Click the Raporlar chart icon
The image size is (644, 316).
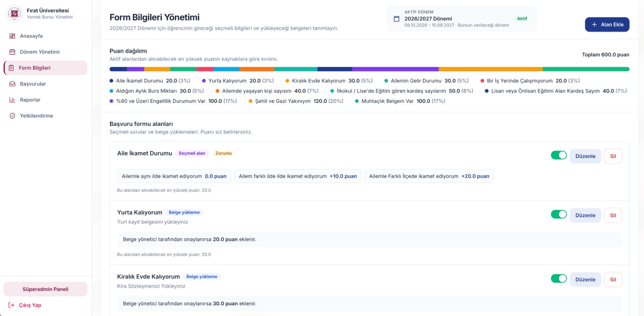(12, 100)
